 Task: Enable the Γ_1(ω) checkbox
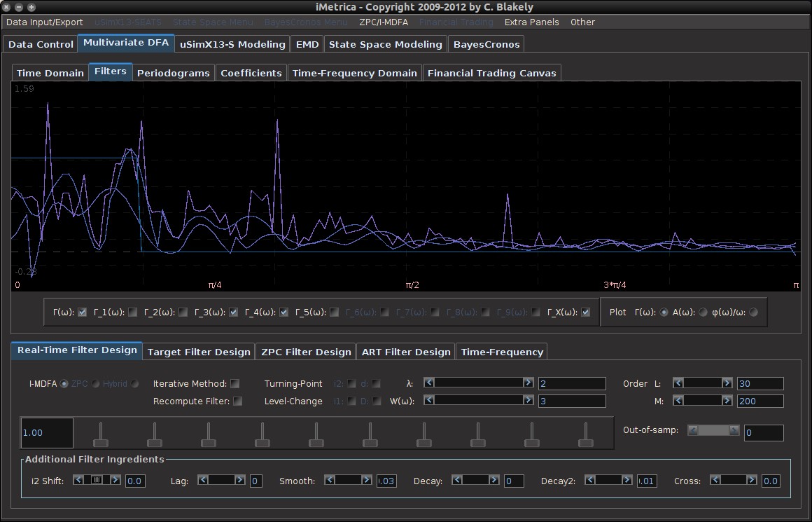point(132,312)
